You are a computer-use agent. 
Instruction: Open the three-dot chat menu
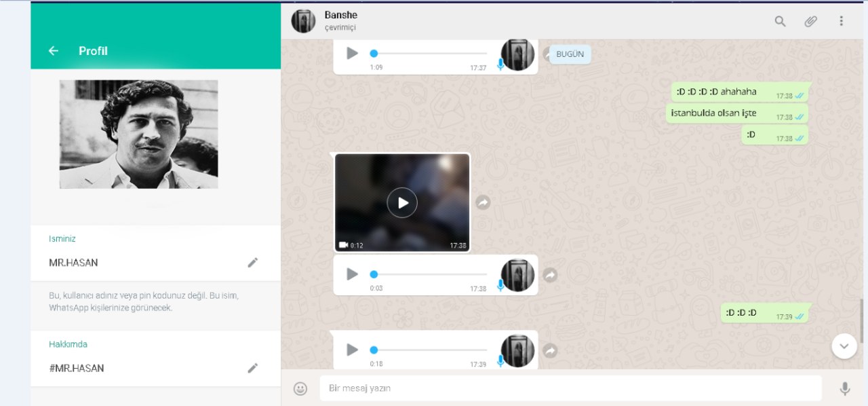pos(842,21)
